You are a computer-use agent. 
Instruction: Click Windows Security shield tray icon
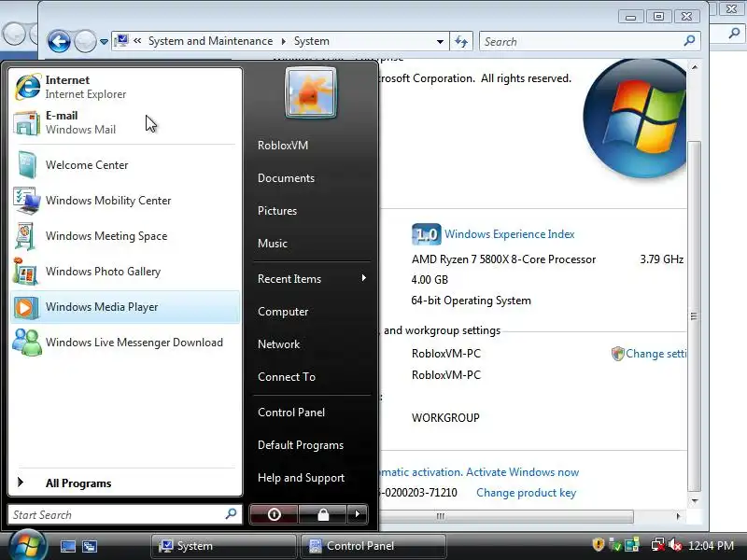[598, 545]
